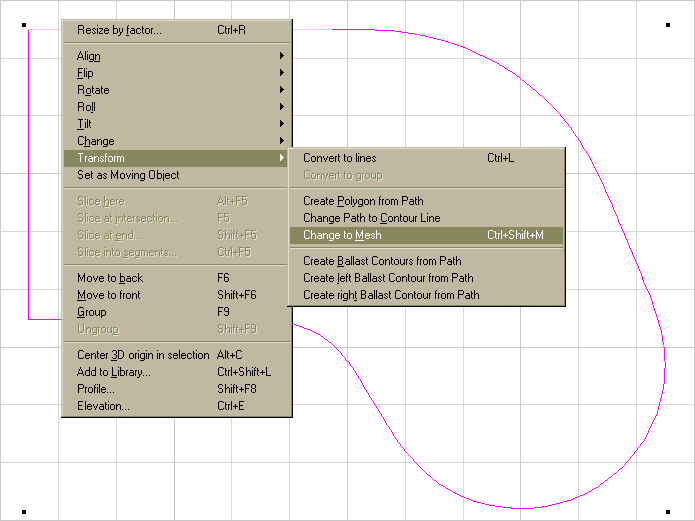695x521 pixels.
Task: Select Change Path to Contour Line
Action: click(x=426, y=218)
